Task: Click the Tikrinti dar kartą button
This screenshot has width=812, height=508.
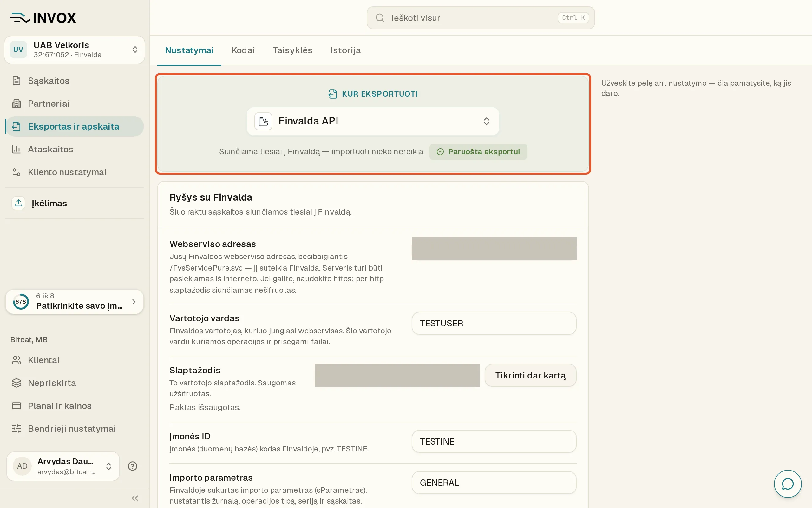Action: click(x=530, y=375)
